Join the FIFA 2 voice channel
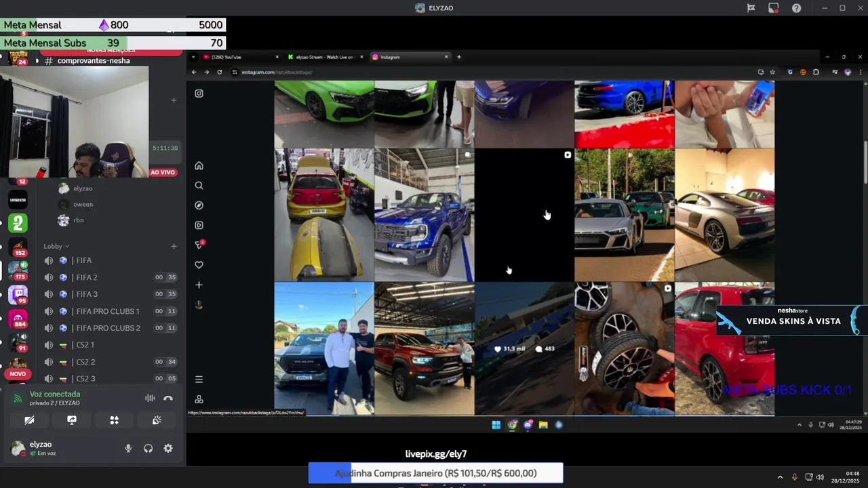The width and height of the screenshot is (868, 488). click(x=111, y=277)
